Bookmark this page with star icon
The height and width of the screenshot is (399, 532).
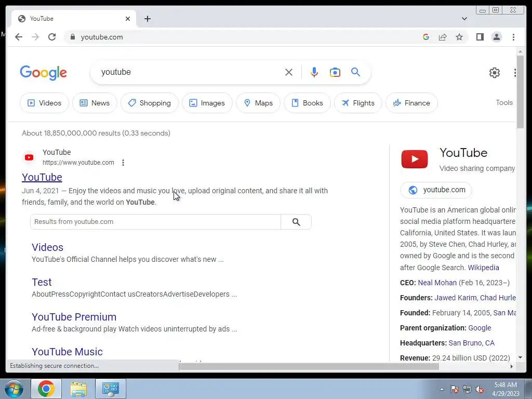459,37
